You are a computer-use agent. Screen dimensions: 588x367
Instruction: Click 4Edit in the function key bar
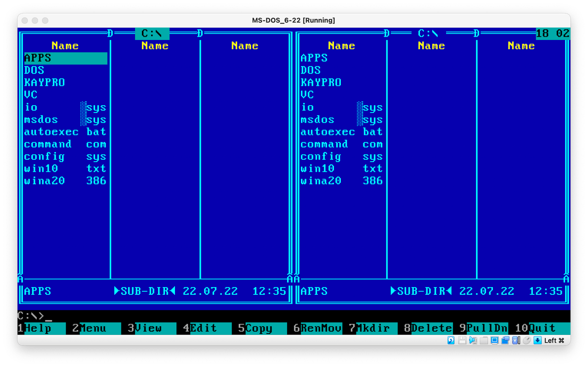click(x=207, y=328)
